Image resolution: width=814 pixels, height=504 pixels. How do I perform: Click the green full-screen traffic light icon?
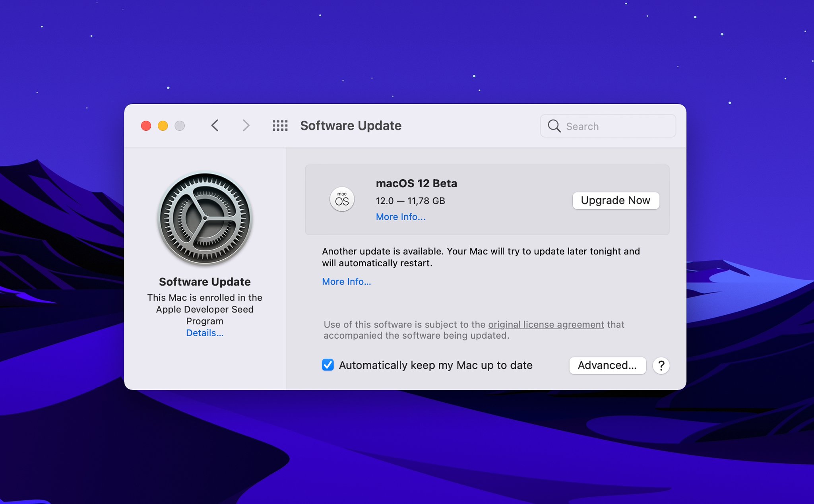pyautogui.click(x=180, y=126)
